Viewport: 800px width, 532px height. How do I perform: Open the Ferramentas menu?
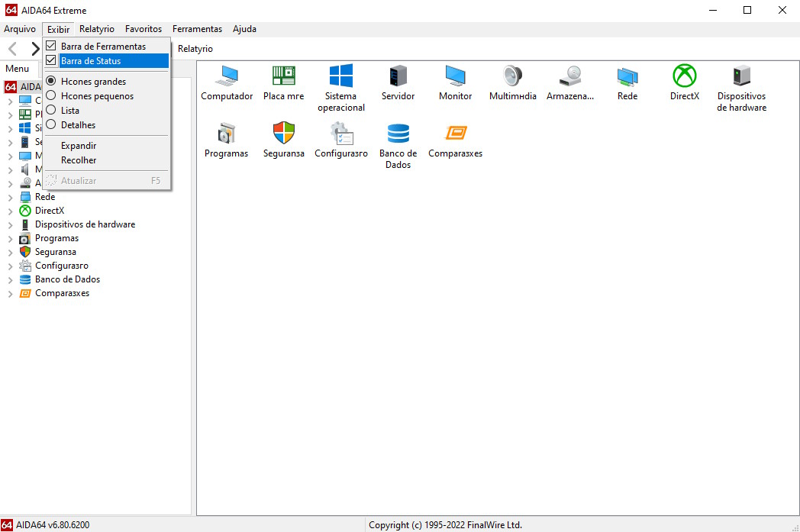pos(198,29)
